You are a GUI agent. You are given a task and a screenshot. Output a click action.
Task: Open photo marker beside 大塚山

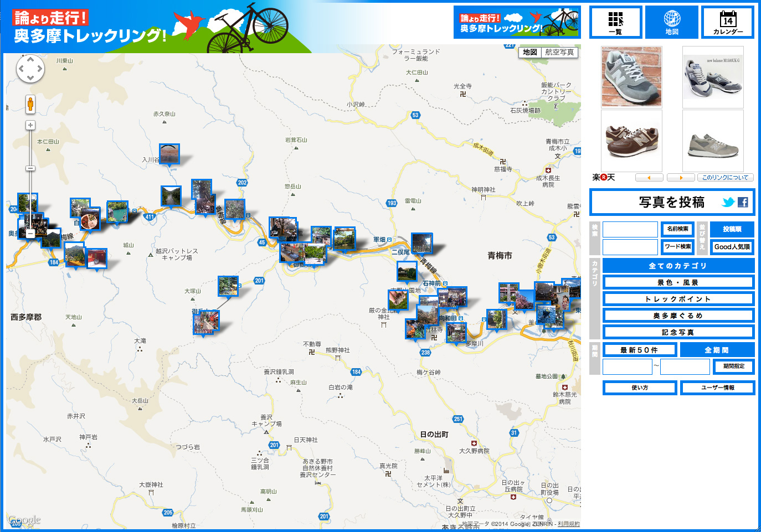tap(228, 286)
